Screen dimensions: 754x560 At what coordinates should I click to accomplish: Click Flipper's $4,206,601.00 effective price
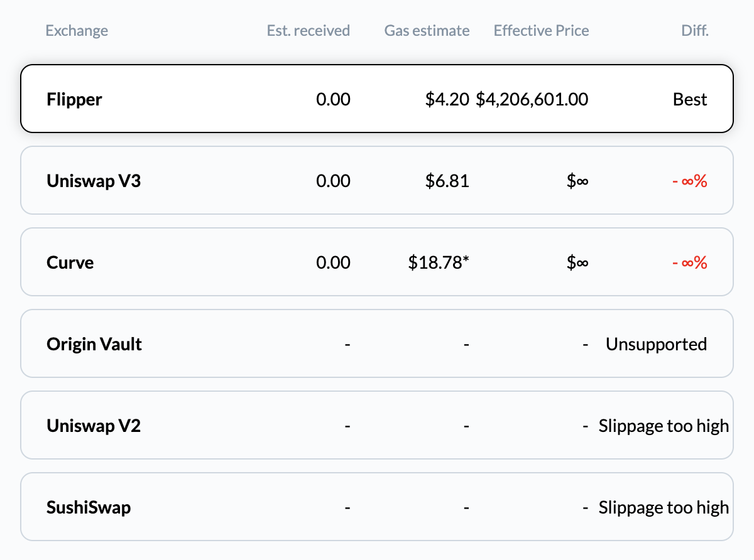click(532, 99)
